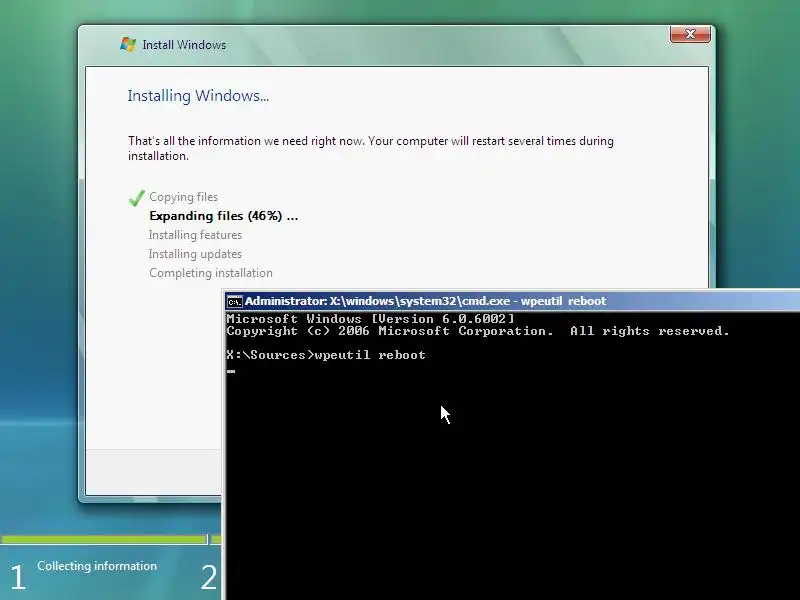Click the 'wpeutil reboot' command line
The height and width of the screenshot is (600, 800).
point(326,355)
